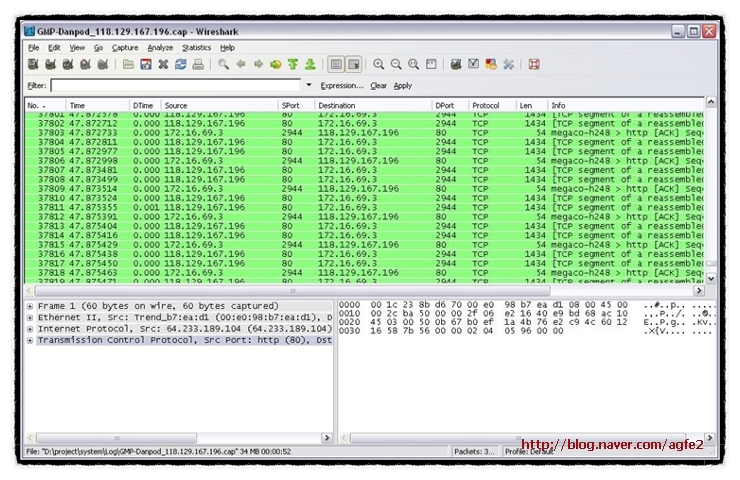The width and height of the screenshot is (740, 480).
Task: Stop the running live capture
Action: tap(85, 64)
